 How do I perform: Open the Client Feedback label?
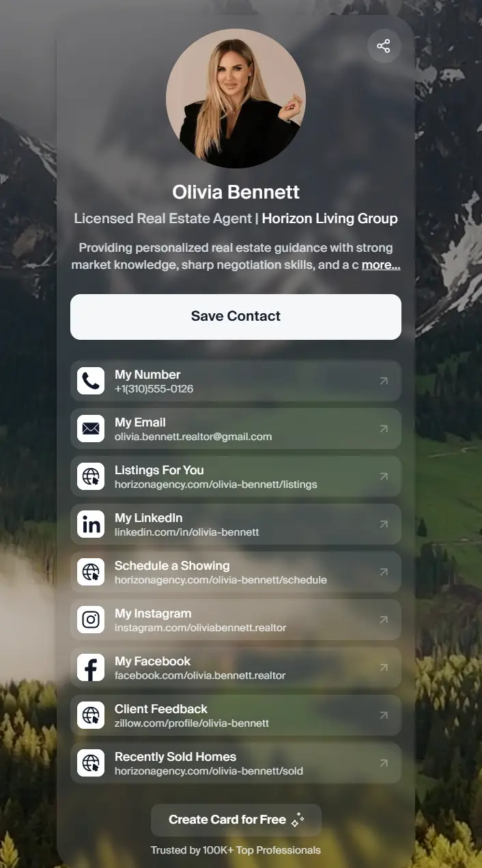click(x=161, y=709)
